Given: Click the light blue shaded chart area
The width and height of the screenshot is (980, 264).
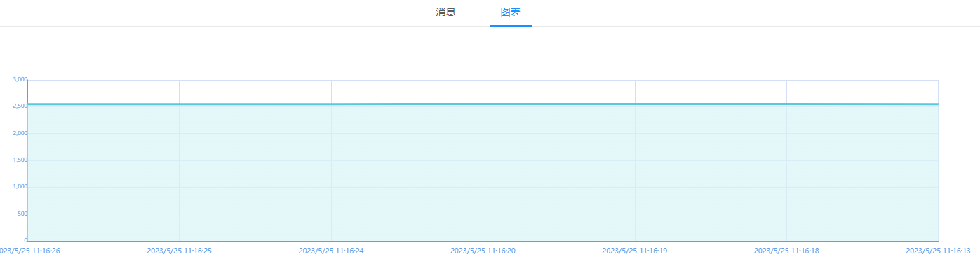Looking at the screenshot, I should [x=483, y=173].
